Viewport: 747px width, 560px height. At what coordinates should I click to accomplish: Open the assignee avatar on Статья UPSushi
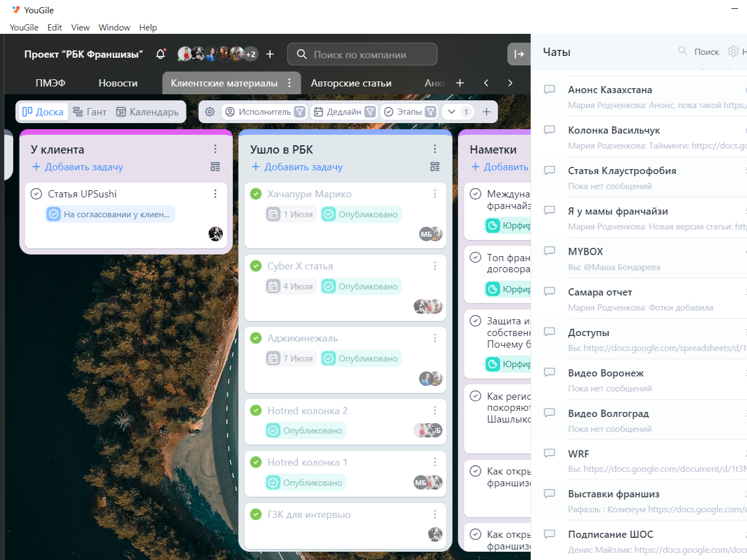point(216,234)
